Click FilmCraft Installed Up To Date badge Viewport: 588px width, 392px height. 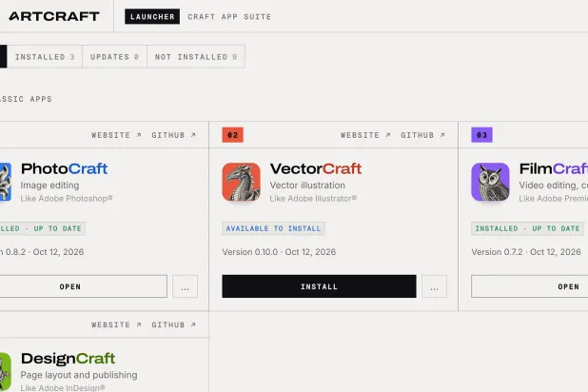click(527, 228)
